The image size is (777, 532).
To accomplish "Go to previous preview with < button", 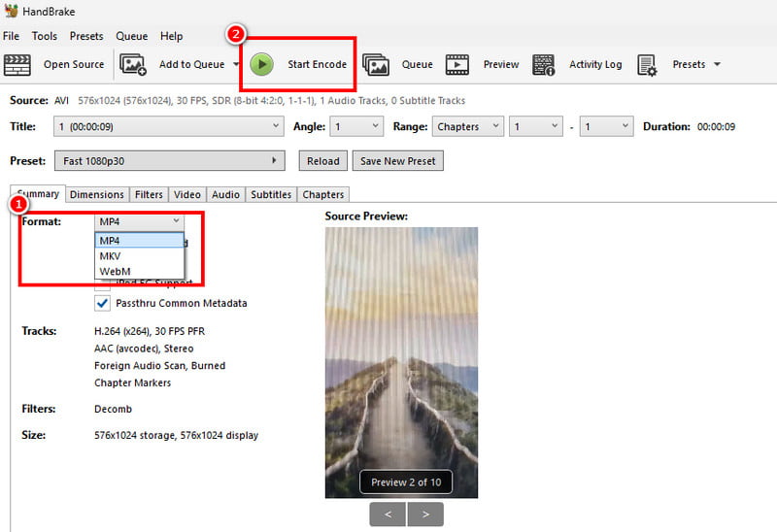I will [388, 515].
